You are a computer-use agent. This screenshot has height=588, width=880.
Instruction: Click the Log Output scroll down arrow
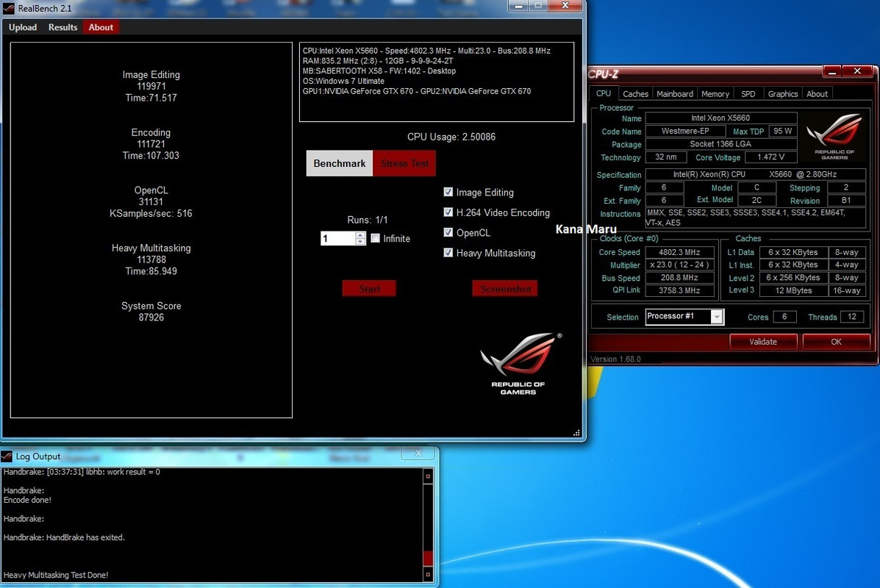428,575
